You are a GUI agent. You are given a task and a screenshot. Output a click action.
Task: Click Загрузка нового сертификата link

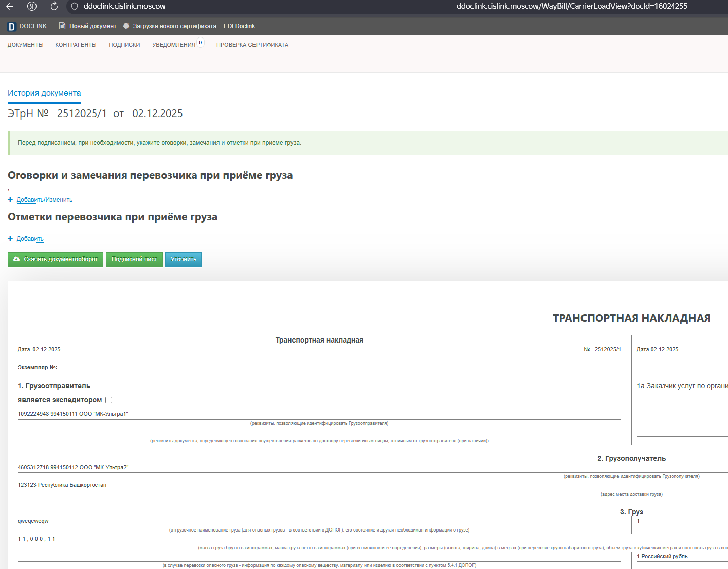tap(175, 26)
